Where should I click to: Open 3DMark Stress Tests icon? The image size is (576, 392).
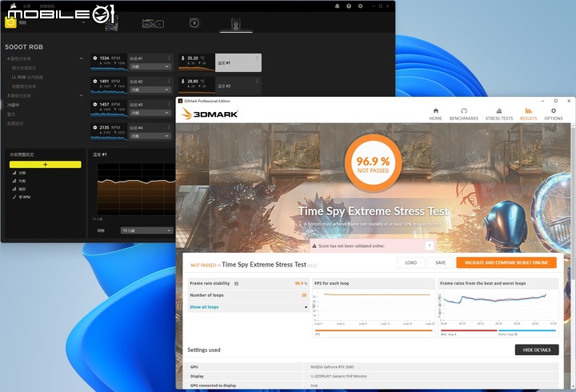click(x=499, y=110)
